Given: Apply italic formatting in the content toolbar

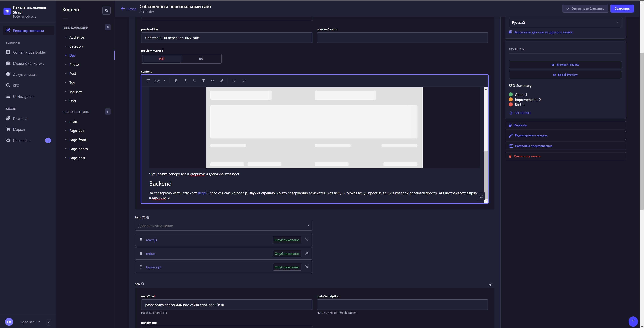Looking at the screenshot, I should click(185, 81).
